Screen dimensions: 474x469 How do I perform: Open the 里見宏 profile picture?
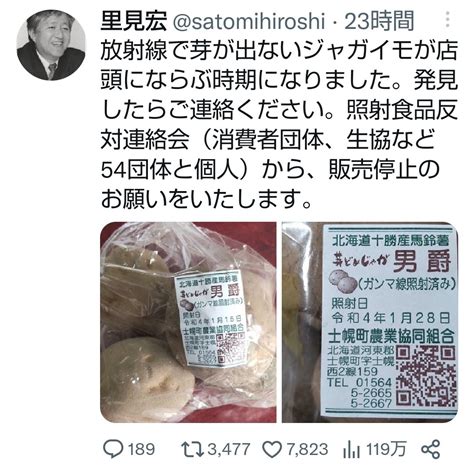coord(51,45)
